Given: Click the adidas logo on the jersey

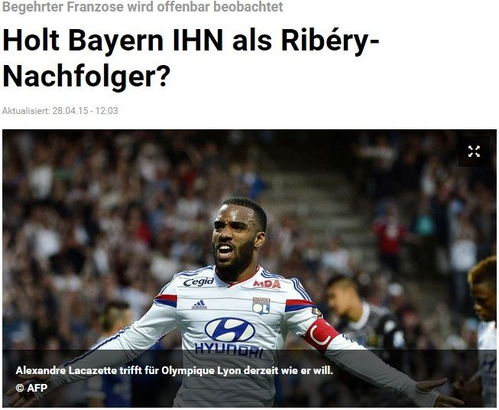Looking at the screenshot, I should 199,304.
